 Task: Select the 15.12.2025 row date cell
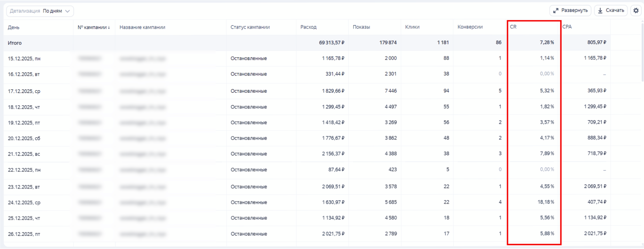tap(24, 59)
